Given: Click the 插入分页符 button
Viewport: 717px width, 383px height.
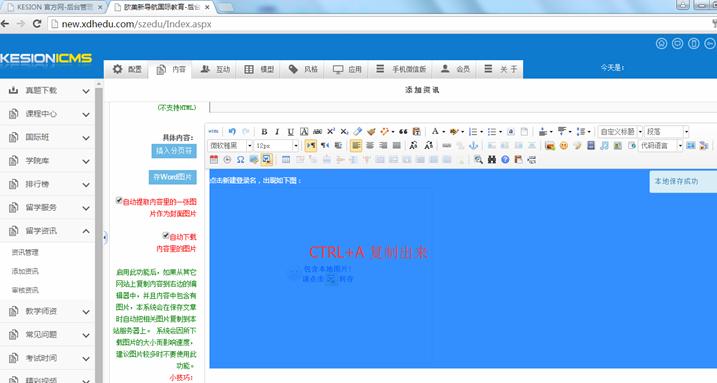Looking at the screenshot, I should pyautogui.click(x=174, y=151).
